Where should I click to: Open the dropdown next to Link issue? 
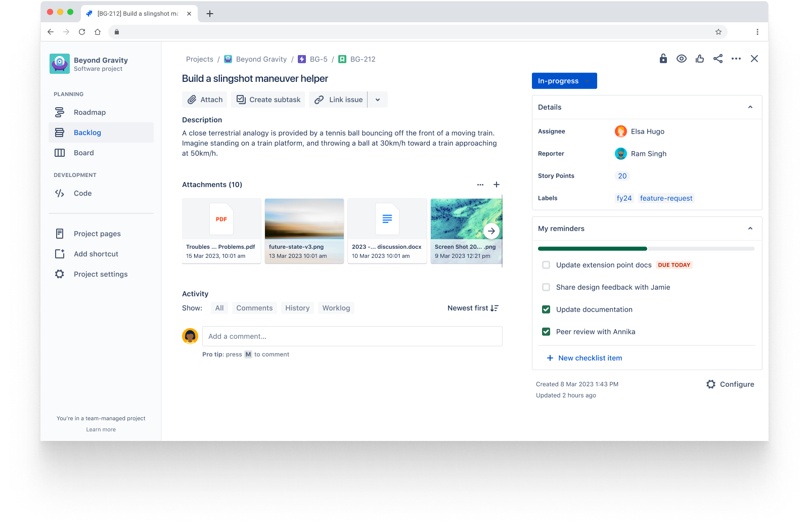[x=378, y=100]
